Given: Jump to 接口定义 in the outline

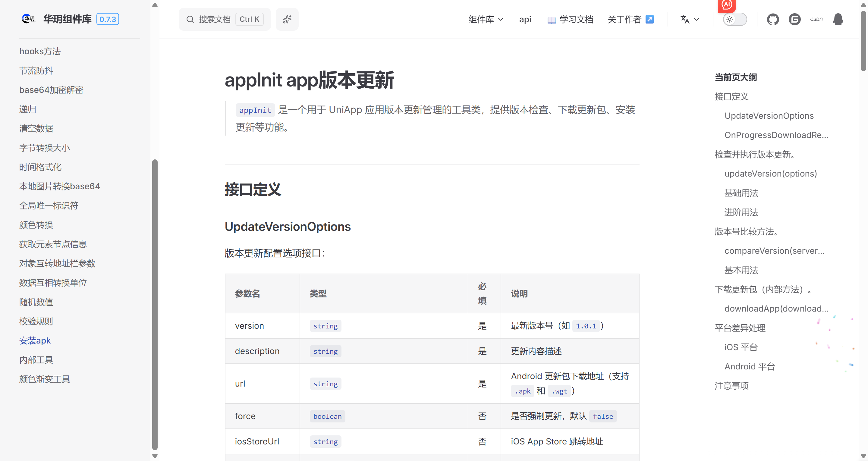Looking at the screenshot, I should [x=731, y=96].
